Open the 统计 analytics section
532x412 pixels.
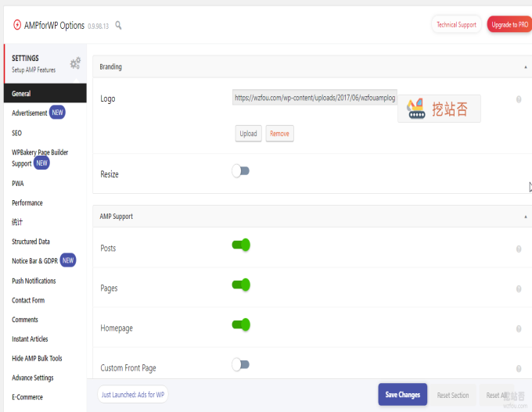pyautogui.click(x=17, y=222)
